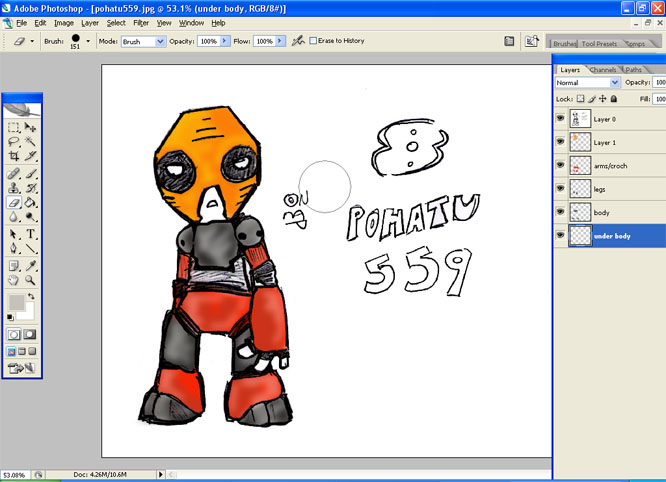Screen dimensions: 666x482
Task: Click the Lock all layer button
Action: point(614,100)
